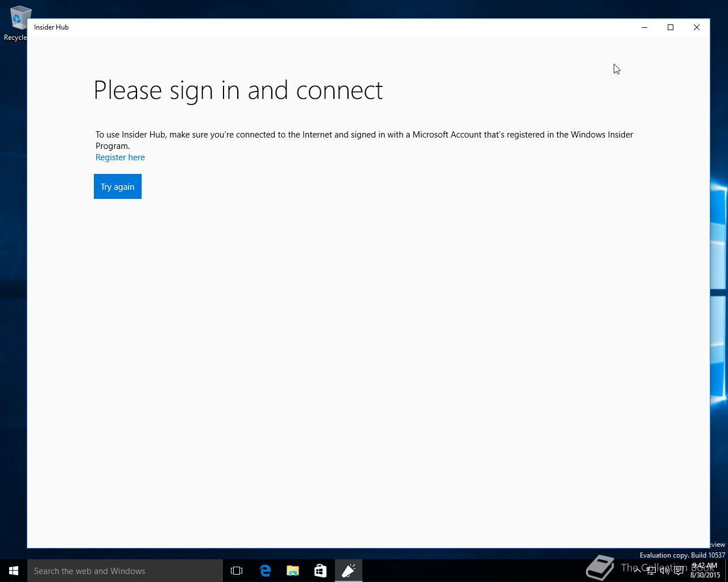Open the volume control in the tray
The image size is (728, 582).
(x=664, y=571)
